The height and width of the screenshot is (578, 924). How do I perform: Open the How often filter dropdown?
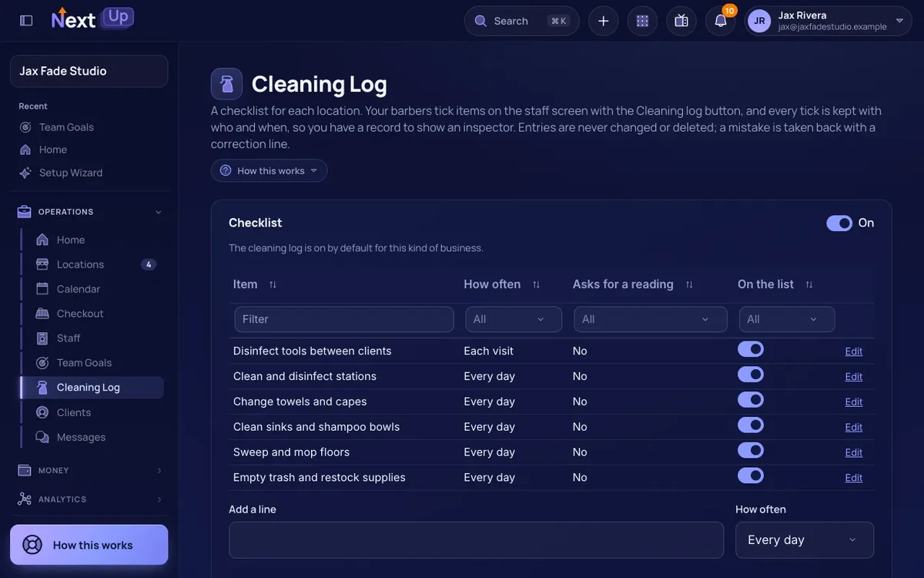514,319
